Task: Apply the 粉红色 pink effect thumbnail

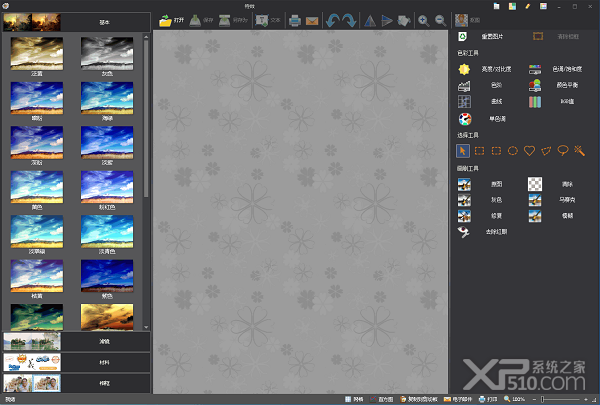Action: 107,187
